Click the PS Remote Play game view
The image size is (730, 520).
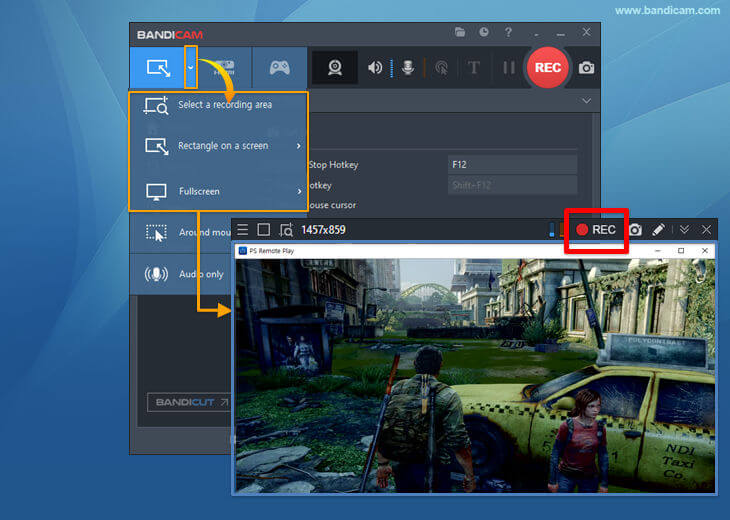[x=475, y=376]
